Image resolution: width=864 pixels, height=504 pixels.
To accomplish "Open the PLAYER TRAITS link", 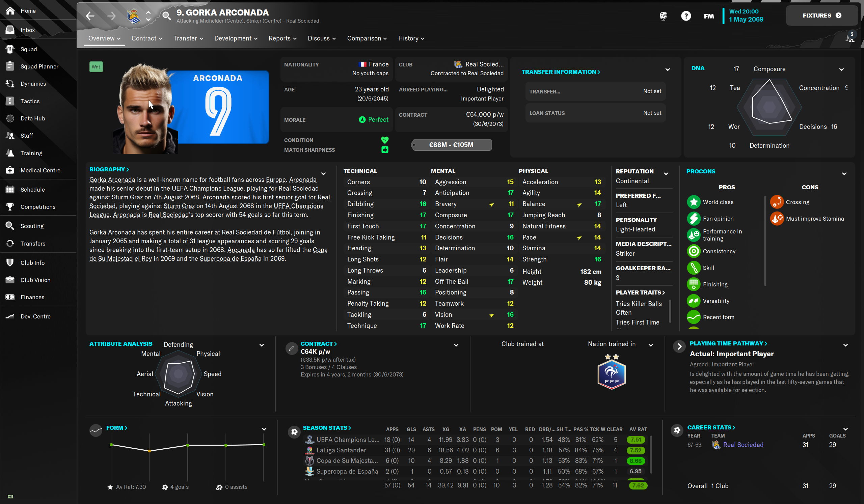I will coord(640,292).
